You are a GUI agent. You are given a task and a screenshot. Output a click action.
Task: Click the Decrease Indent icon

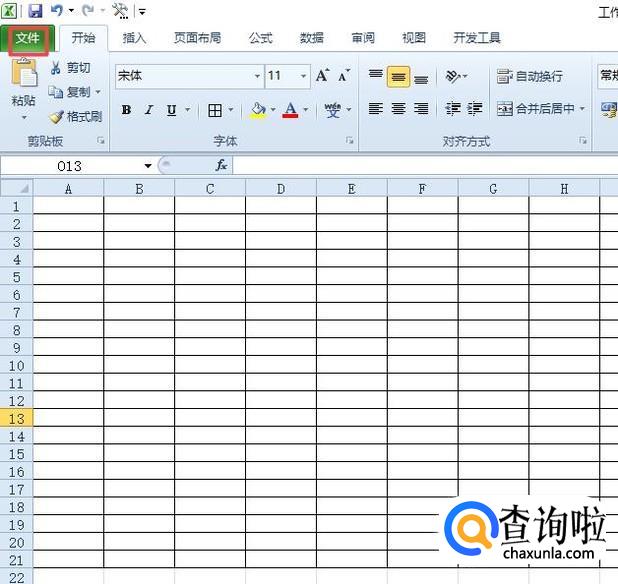(x=452, y=109)
